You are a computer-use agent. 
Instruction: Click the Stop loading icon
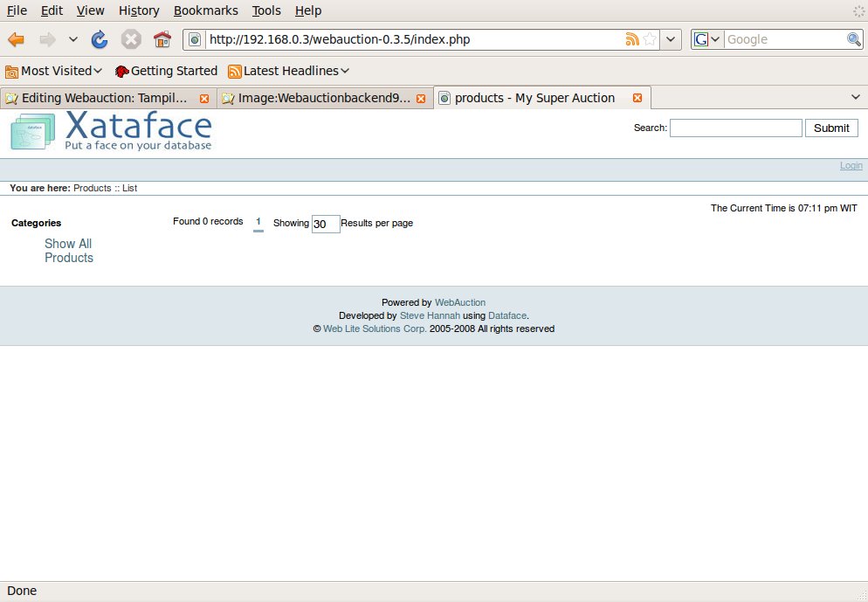coord(131,39)
